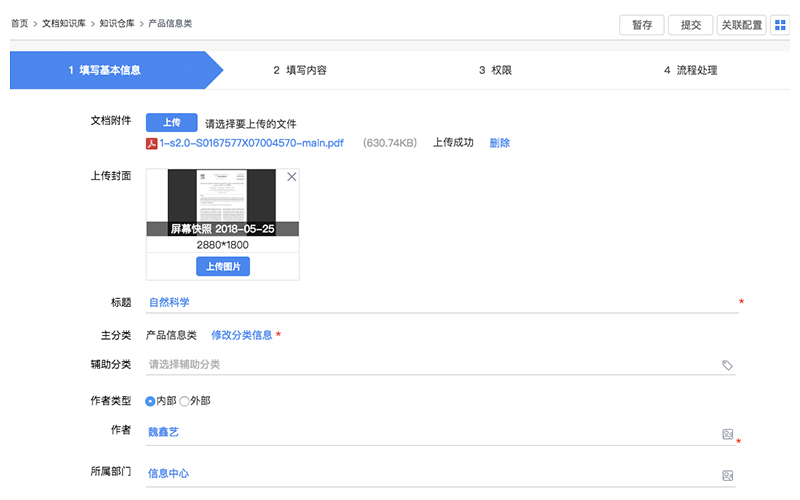Viewport: 800px width, 500px height.
Task: Click the 修改分类信息 link
Action: click(x=241, y=335)
